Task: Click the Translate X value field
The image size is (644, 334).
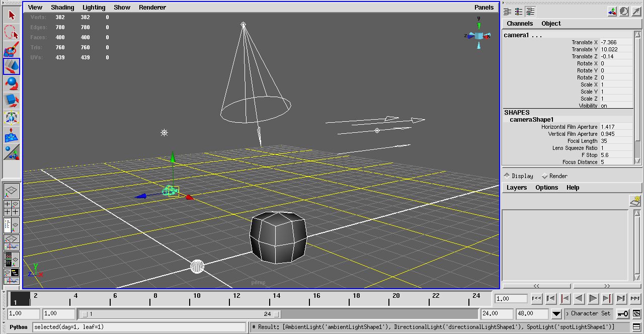Action: pyautogui.click(x=616, y=42)
